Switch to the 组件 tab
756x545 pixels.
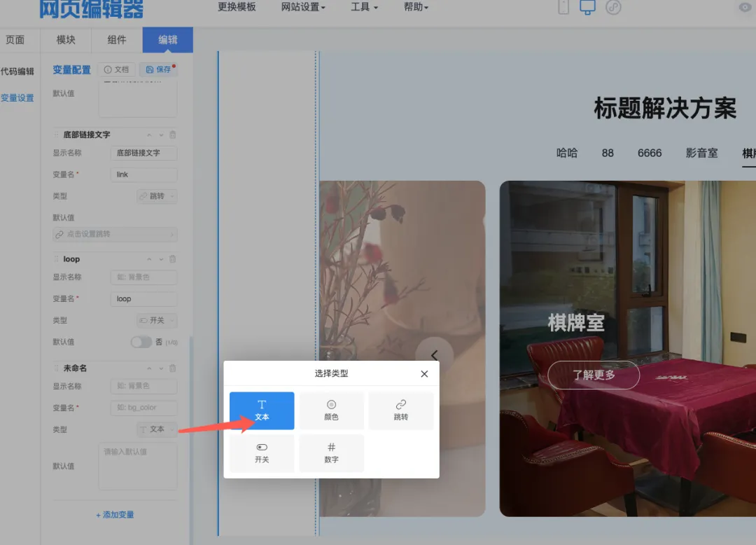[117, 40]
